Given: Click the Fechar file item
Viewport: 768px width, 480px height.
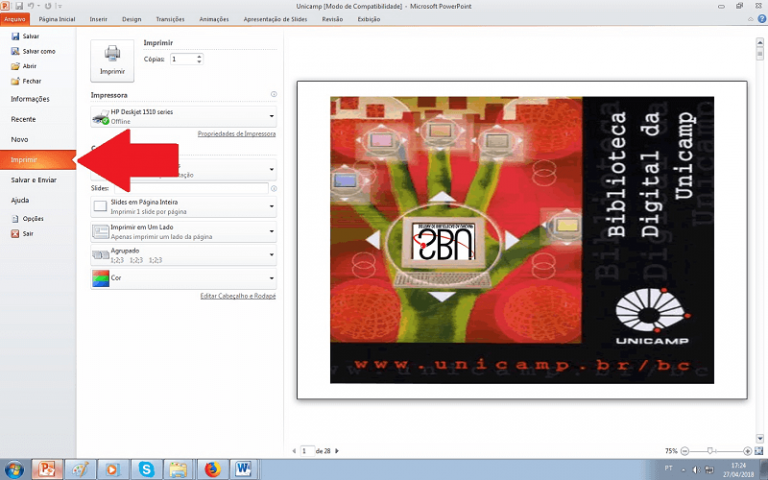Looking at the screenshot, I should [15, 81].
